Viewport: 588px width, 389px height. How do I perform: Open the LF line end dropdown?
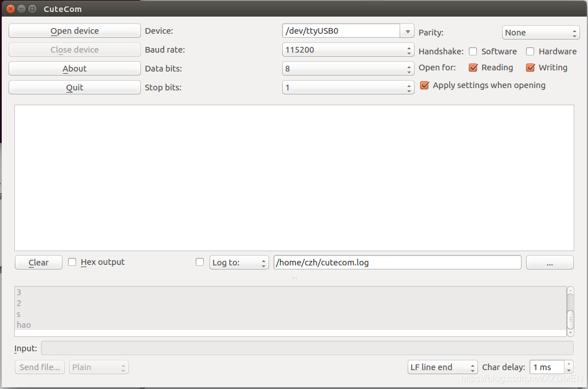[x=443, y=367]
